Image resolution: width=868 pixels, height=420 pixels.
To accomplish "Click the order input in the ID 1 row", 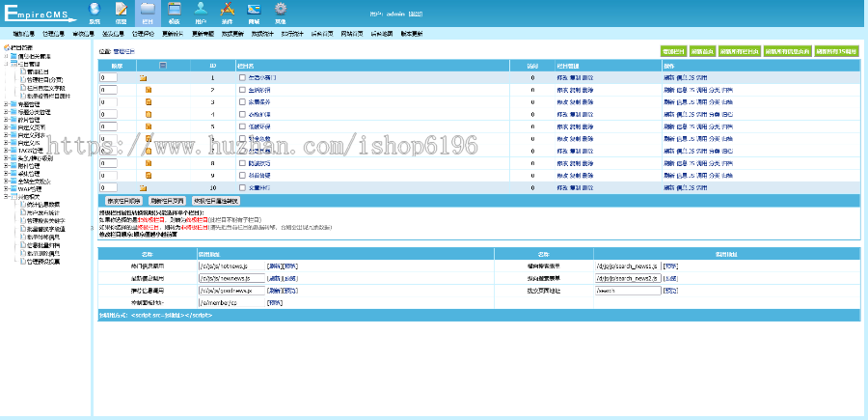I will click(108, 77).
